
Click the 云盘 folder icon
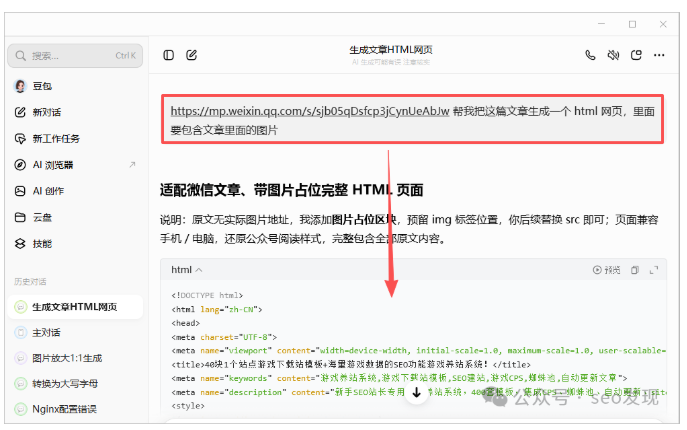coord(20,217)
